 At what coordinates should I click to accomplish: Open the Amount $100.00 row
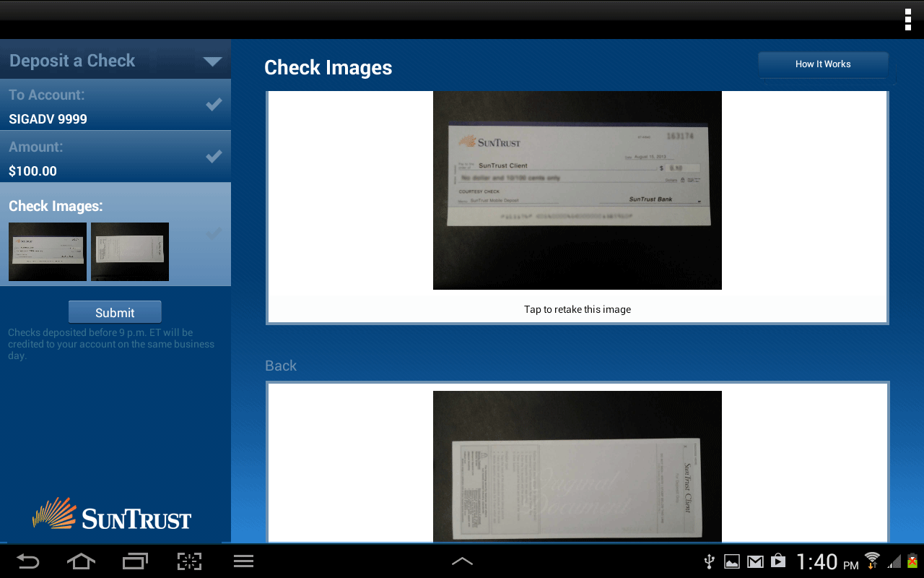pos(115,157)
